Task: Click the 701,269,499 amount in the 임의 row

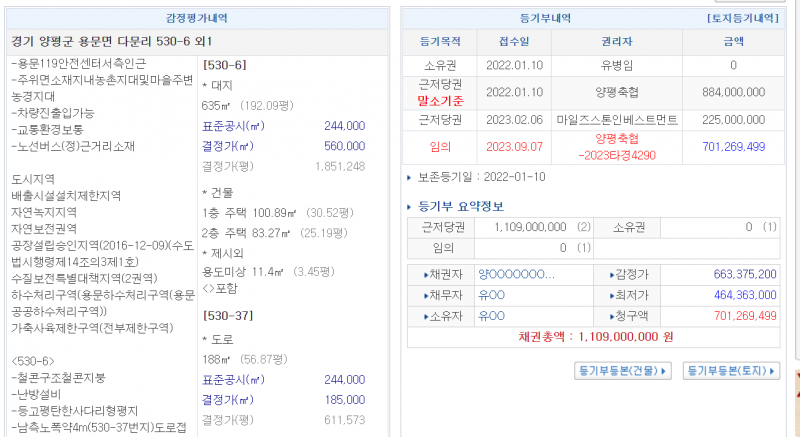Action: (x=733, y=147)
